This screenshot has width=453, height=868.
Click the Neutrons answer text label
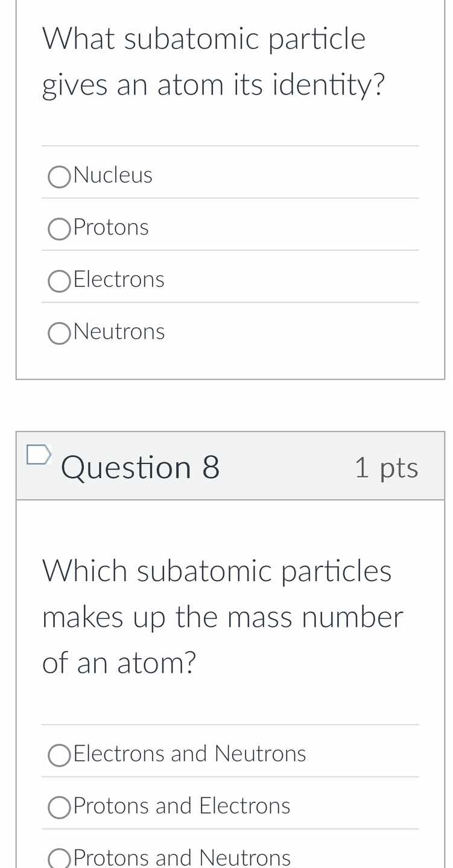pos(119,330)
